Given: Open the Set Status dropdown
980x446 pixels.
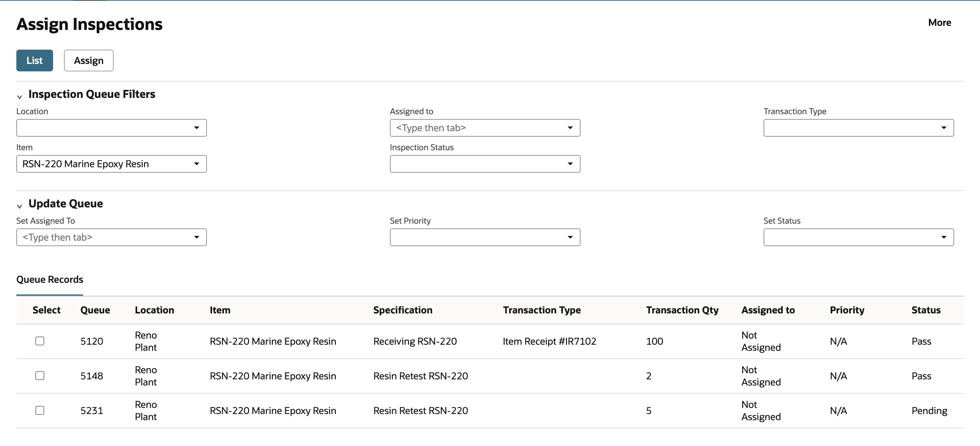Looking at the screenshot, I should (858, 237).
